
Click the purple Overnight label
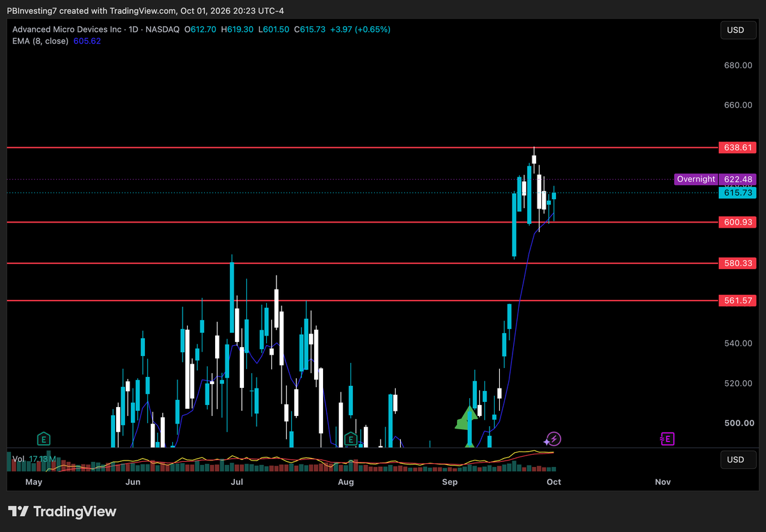tap(696, 179)
